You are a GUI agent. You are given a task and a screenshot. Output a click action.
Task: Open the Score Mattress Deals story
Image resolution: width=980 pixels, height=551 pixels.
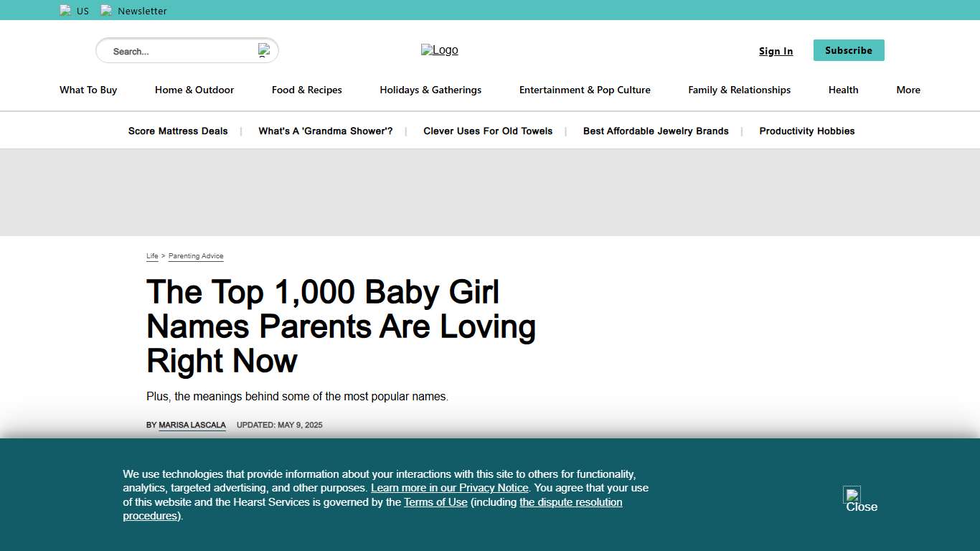tap(178, 131)
